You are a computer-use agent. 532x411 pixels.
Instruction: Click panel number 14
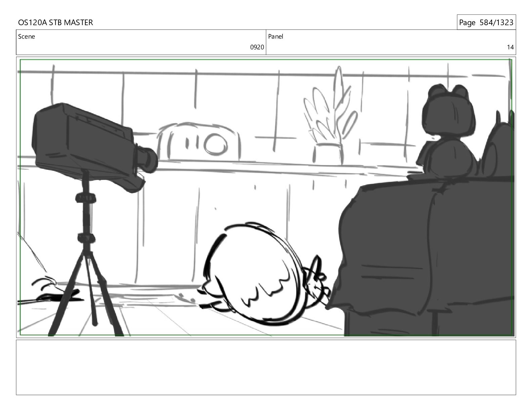coord(510,47)
